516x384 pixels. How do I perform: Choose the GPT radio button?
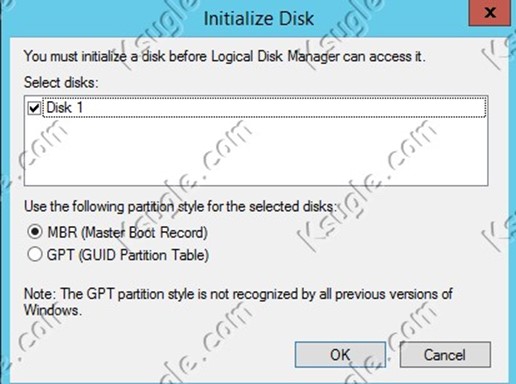[35, 255]
